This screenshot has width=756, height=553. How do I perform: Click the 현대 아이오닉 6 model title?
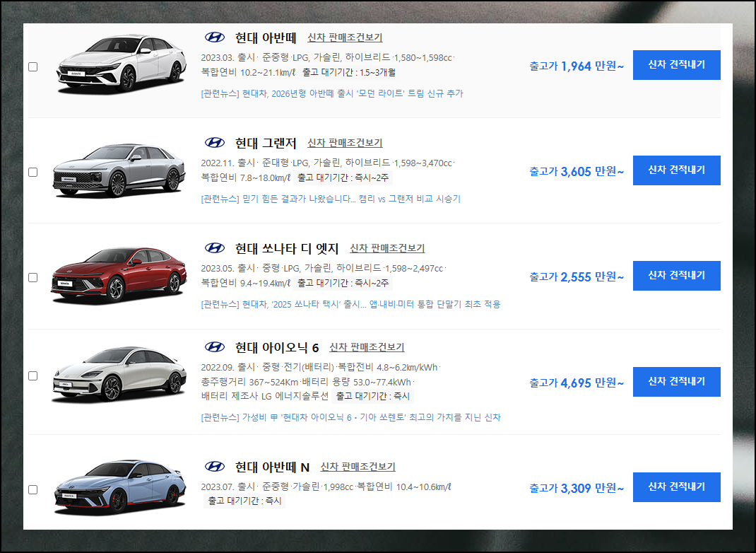coord(277,347)
